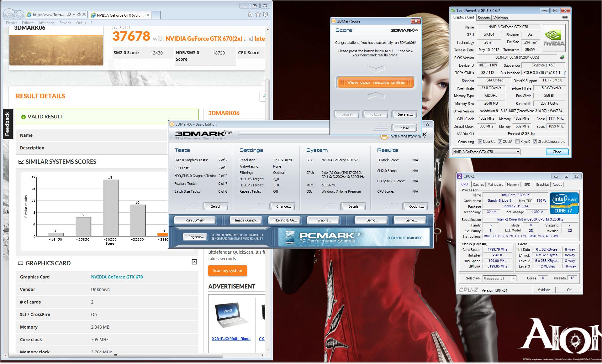The width and height of the screenshot is (602, 364).
Task: Open the favorites star icon
Action: point(258,14)
